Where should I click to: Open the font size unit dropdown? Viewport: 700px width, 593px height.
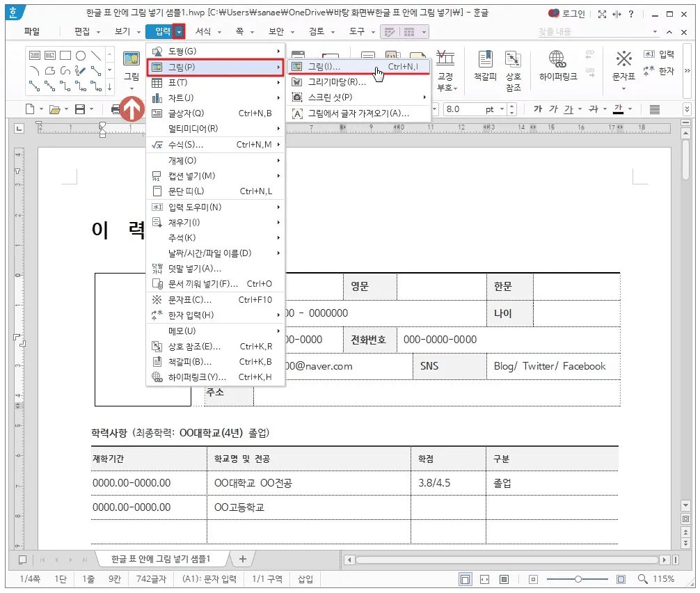[x=502, y=109]
